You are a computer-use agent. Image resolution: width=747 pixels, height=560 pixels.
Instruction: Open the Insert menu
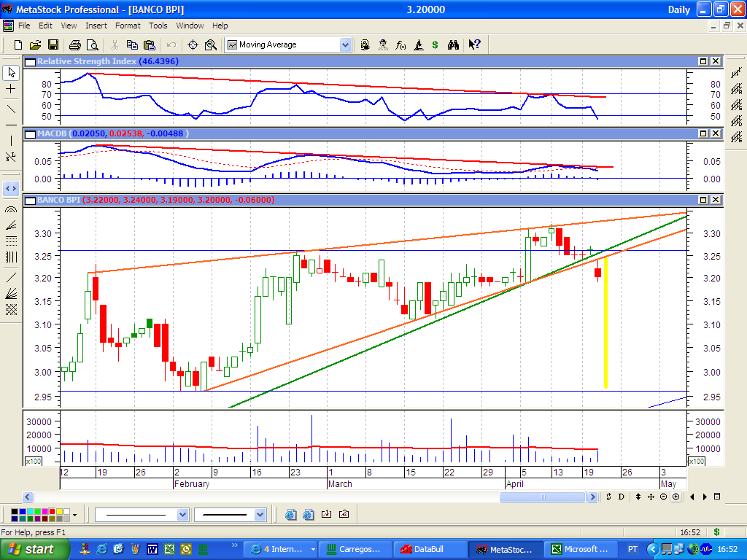96,26
